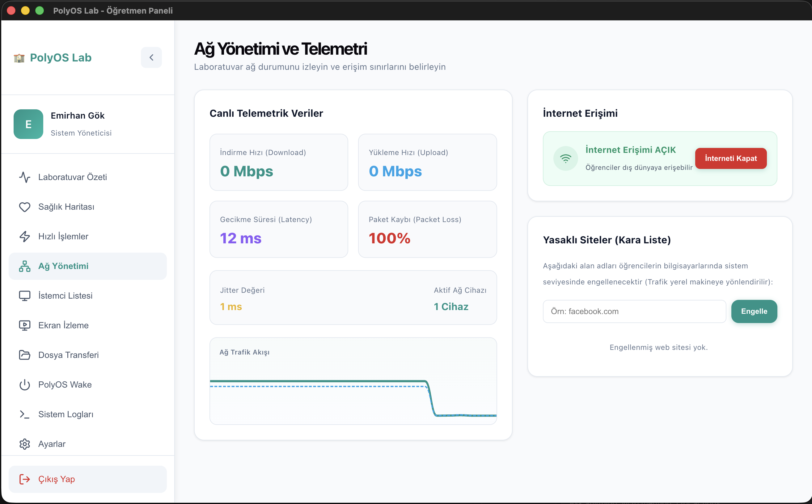Screen dimensions: 812x504
Task: Click the green macOS fullscreen window button
Action: point(39,11)
